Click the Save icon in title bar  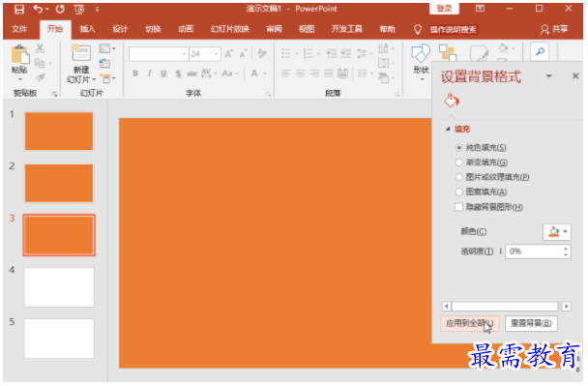18,9
